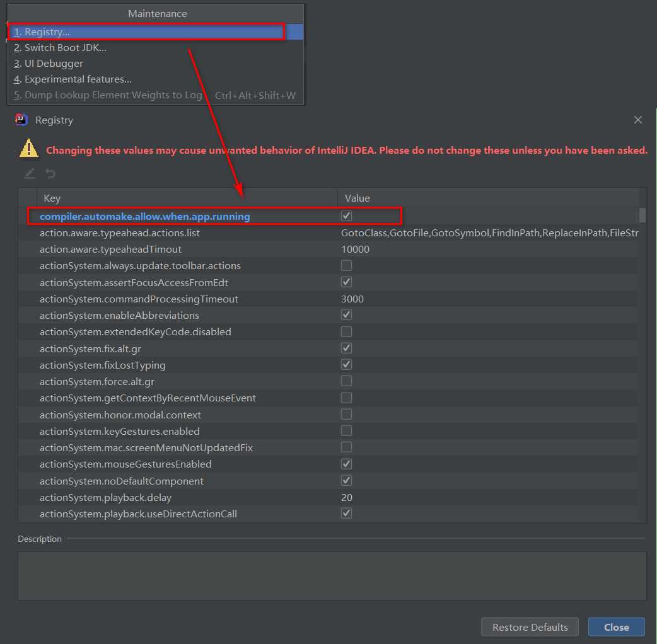657x644 pixels.
Task: Select the actionSystem.force.alt.gr key
Action: 97,381
